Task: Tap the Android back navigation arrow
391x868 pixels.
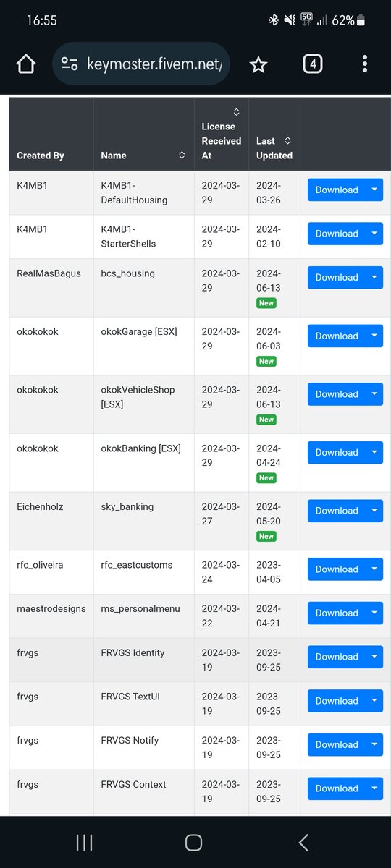Action: (303, 842)
